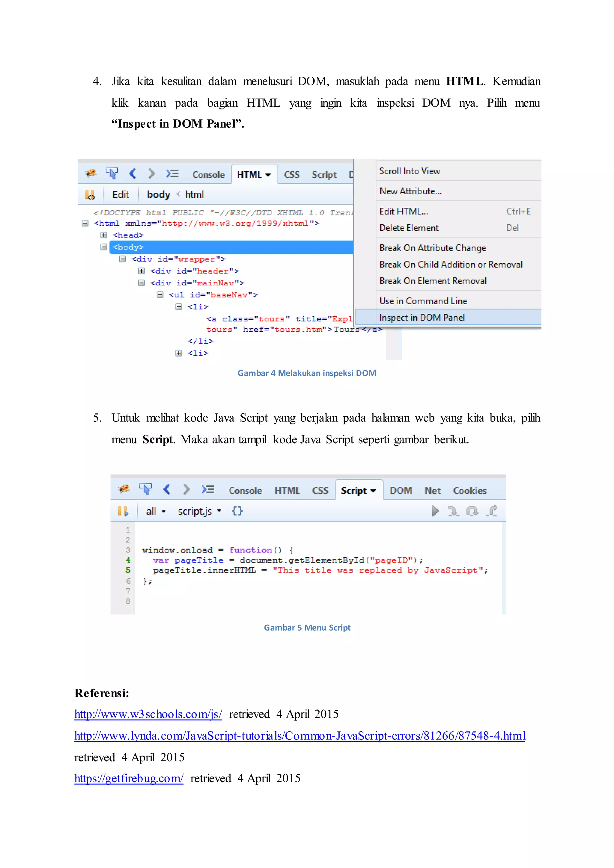Click the Continue play button in the Script debugger
614x868 pixels.
[435, 511]
